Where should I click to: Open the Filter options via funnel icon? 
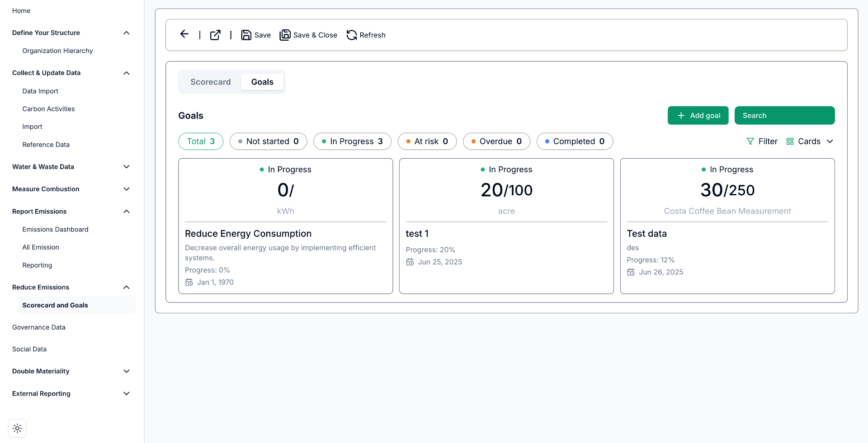tap(750, 141)
